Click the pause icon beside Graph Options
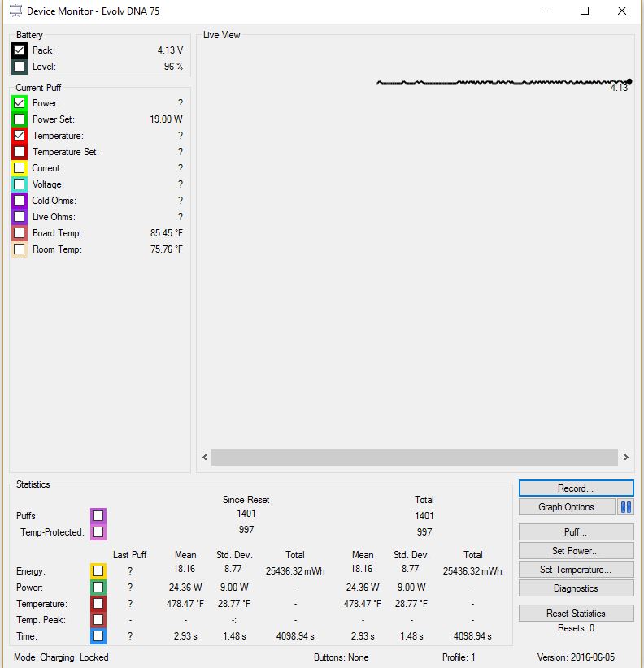 pyautogui.click(x=625, y=507)
